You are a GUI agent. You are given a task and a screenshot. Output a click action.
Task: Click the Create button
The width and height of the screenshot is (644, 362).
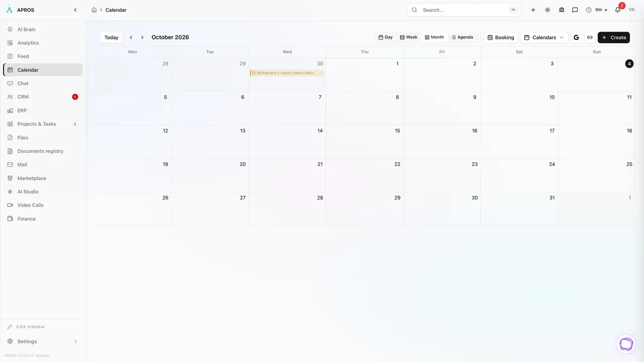[614, 37]
